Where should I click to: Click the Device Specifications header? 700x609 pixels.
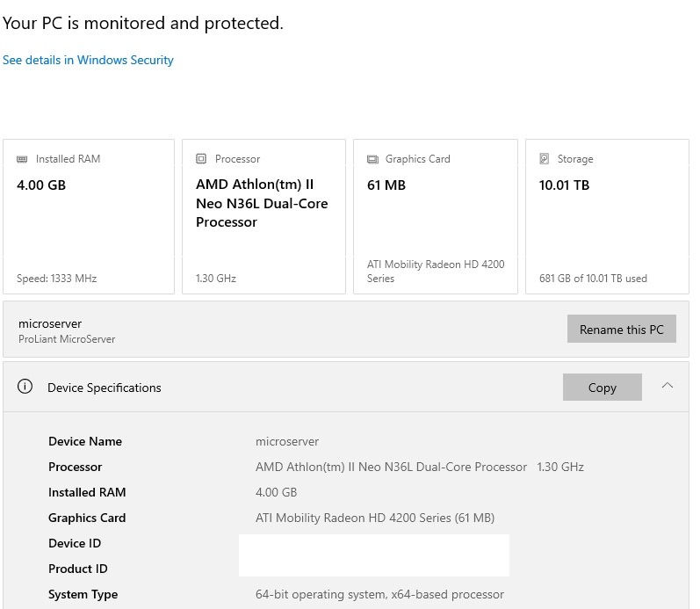(105, 388)
